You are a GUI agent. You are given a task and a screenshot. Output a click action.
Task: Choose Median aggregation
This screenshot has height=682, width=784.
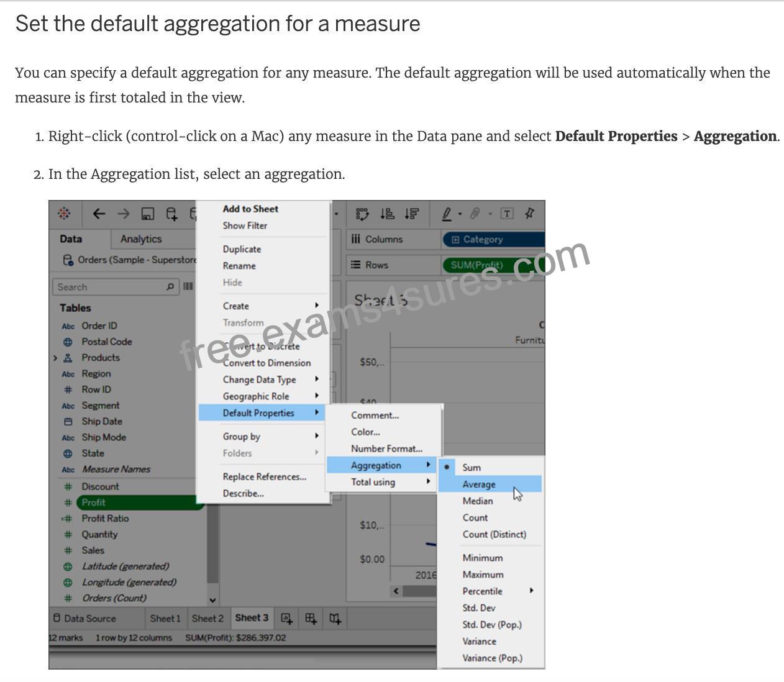[491, 501]
